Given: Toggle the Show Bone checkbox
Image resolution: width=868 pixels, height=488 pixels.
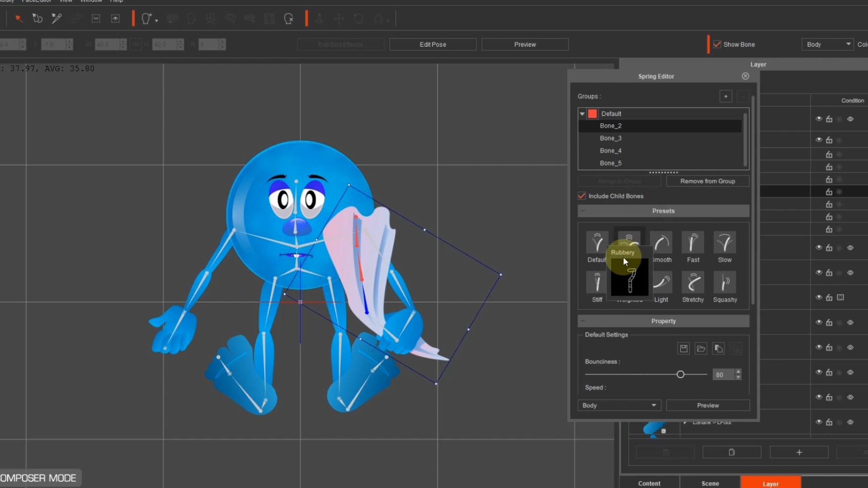Looking at the screenshot, I should (717, 44).
